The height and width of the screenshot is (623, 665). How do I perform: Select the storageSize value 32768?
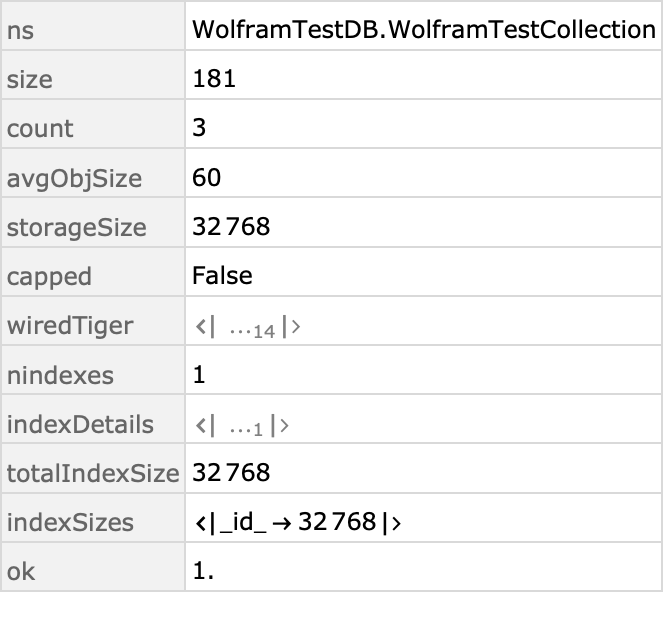tap(231, 226)
